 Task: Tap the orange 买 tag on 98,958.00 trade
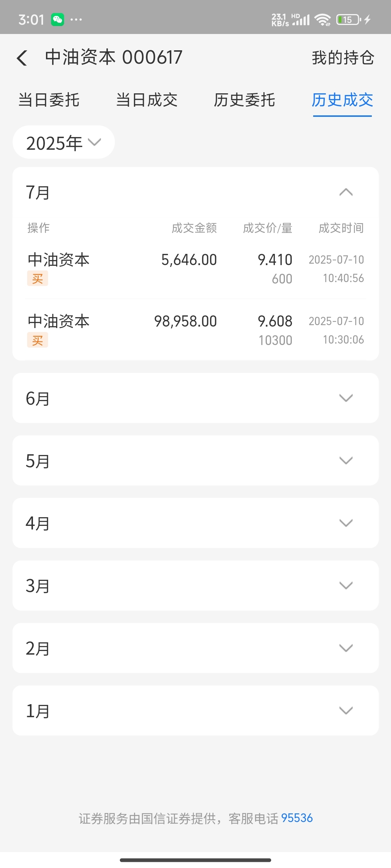pyautogui.click(x=38, y=340)
